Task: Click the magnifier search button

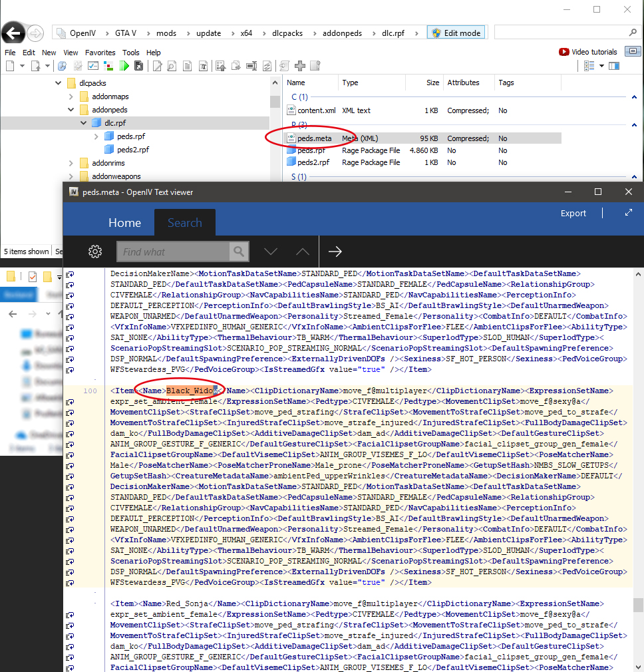Action: click(x=239, y=252)
